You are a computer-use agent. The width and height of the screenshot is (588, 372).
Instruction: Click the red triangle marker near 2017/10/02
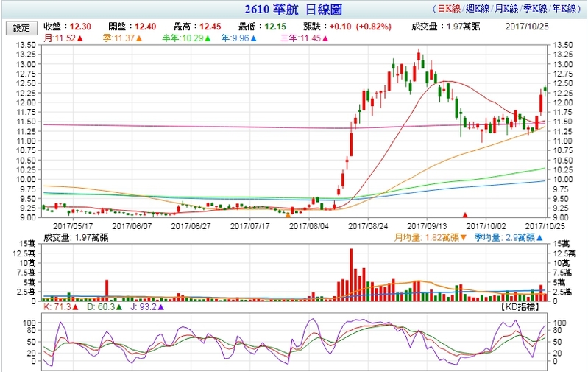[465, 215]
